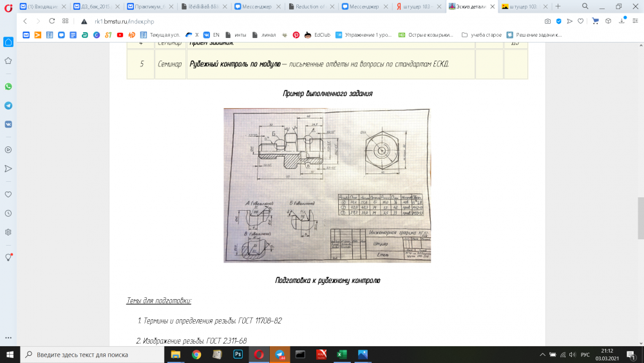
Task: Click the Темы для подготовки heading
Action: (159, 300)
